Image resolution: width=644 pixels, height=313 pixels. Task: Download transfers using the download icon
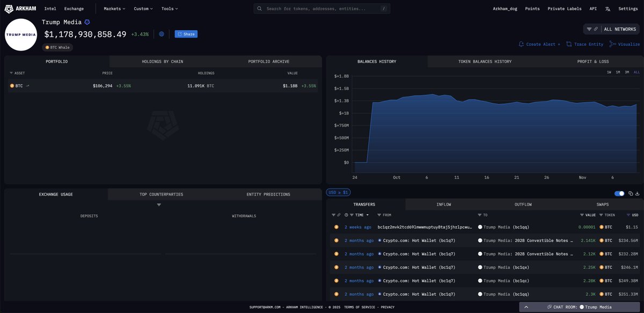[x=637, y=193]
